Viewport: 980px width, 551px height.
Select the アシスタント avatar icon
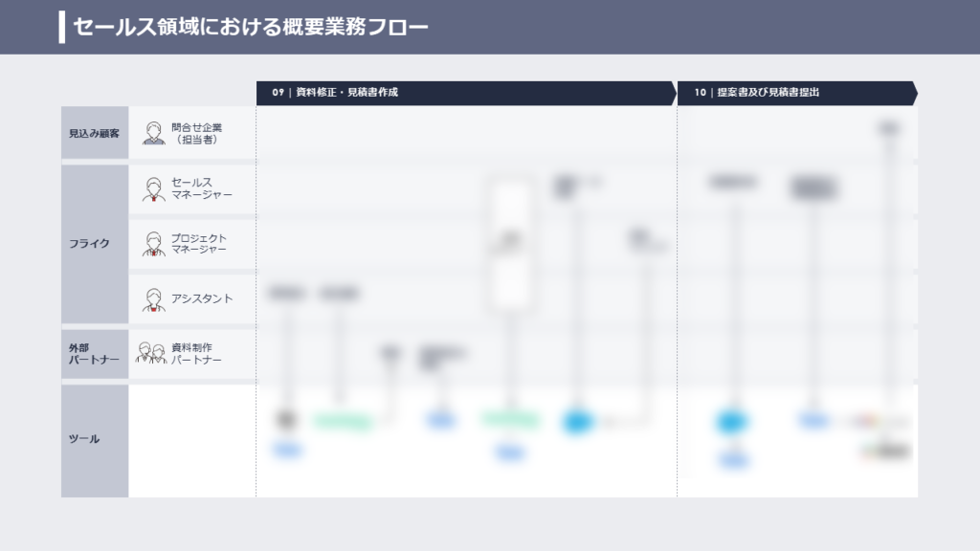tap(154, 299)
